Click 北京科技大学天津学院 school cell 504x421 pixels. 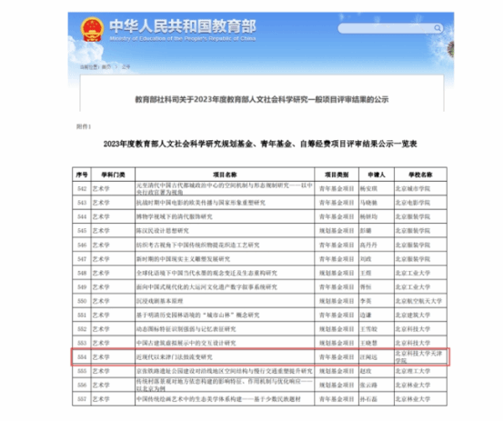click(418, 357)
